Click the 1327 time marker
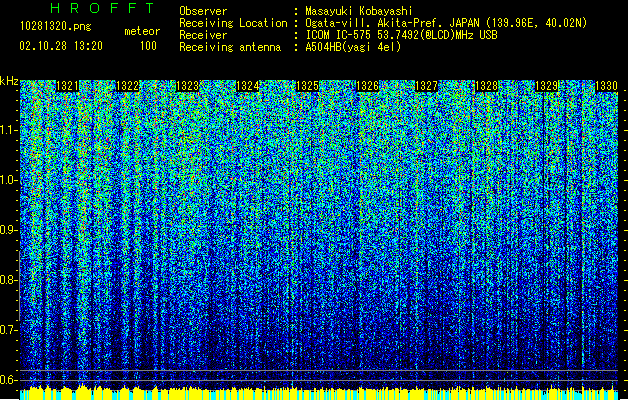 tap(426, 86)
